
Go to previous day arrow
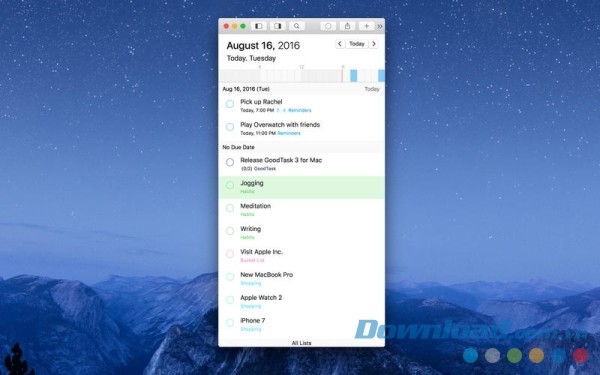pyautogui.click(x=340, y=44)
